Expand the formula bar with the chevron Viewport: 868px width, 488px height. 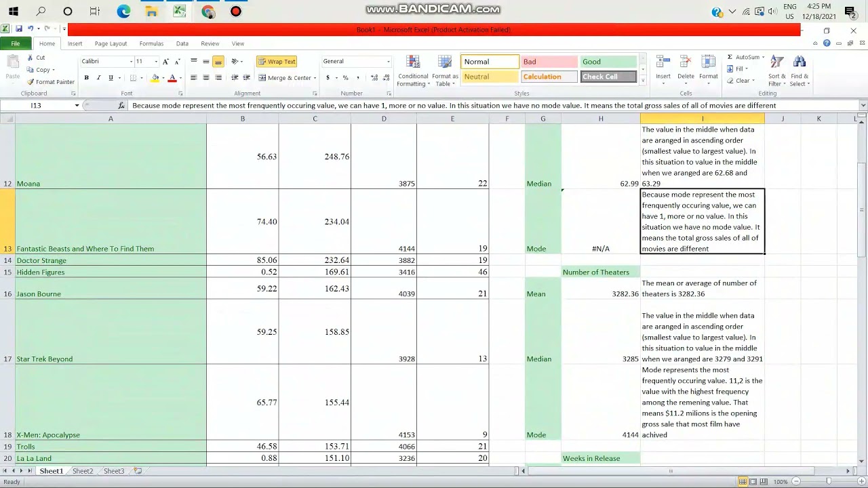click(x=863, y=105)
